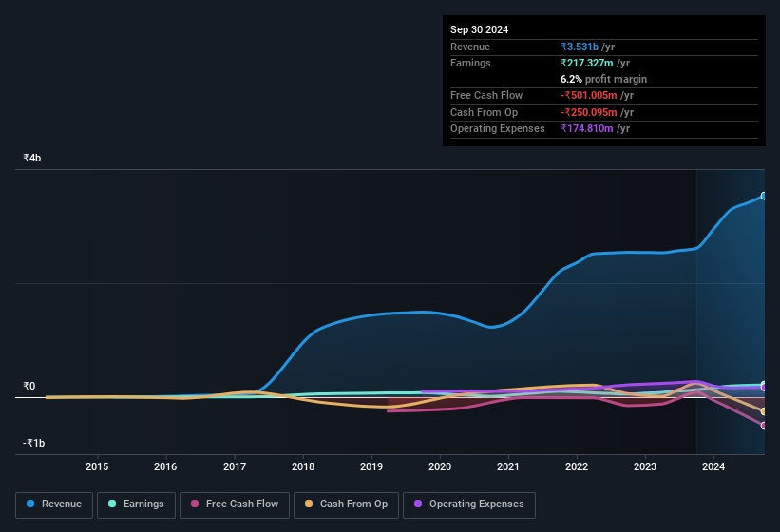Click the Operating Expenses endpoint marker
780x532 pixels.
click(764, 387)
